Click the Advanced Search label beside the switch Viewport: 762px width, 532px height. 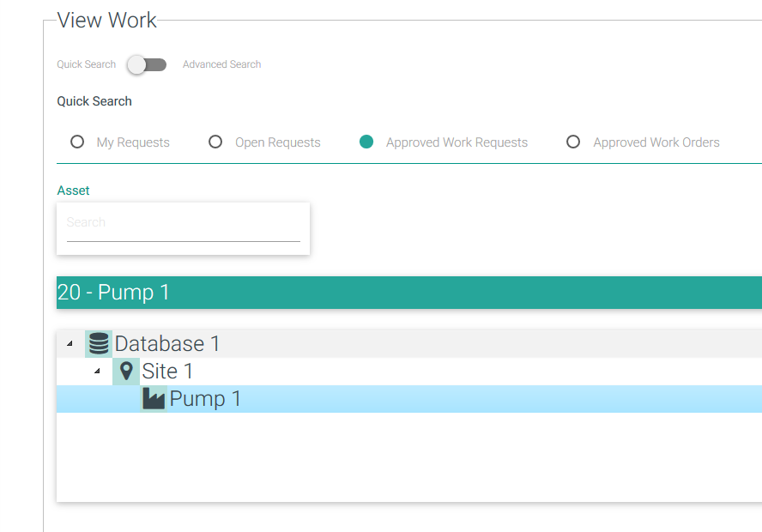point(221,64)
